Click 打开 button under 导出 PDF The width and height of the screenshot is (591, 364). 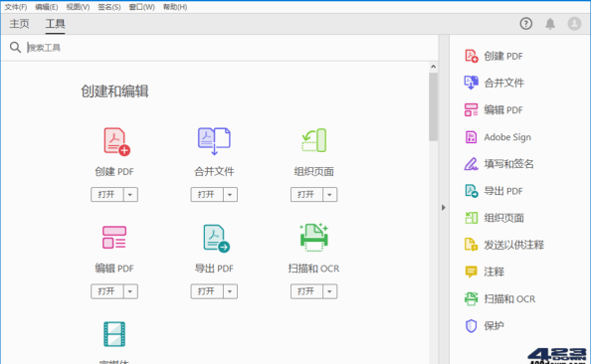coord(207,291)
